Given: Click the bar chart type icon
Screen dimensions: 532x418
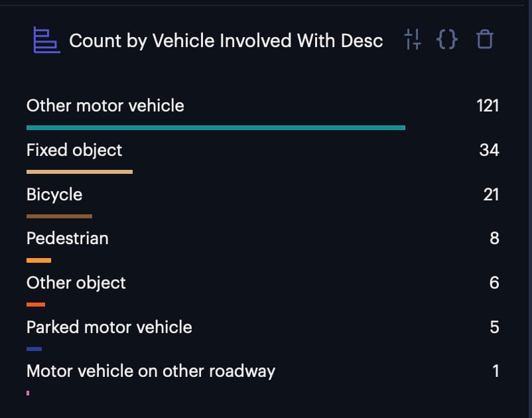Looking at the screenshot, I should pos(46,40).
